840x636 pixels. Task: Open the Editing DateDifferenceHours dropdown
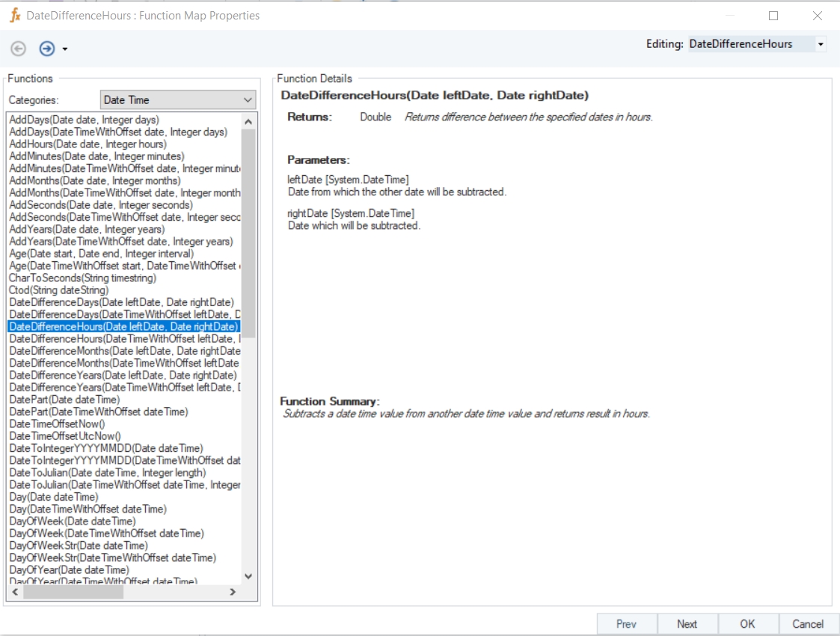821,44
